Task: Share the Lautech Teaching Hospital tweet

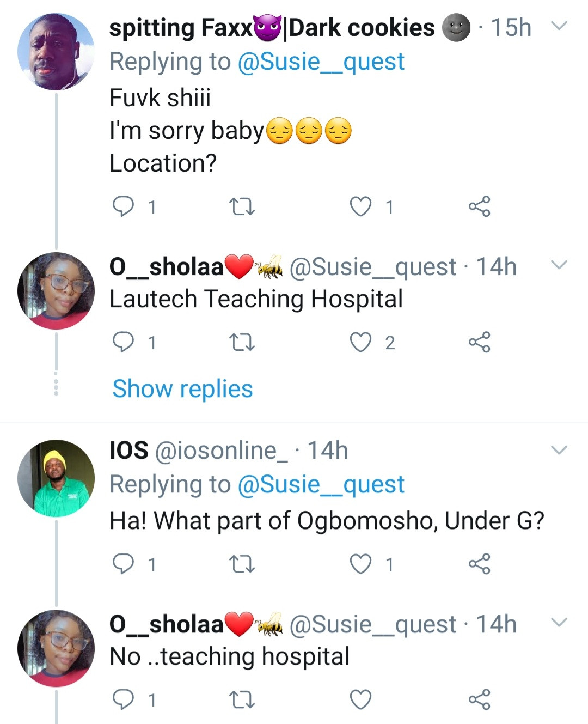Action: point(479,342)
